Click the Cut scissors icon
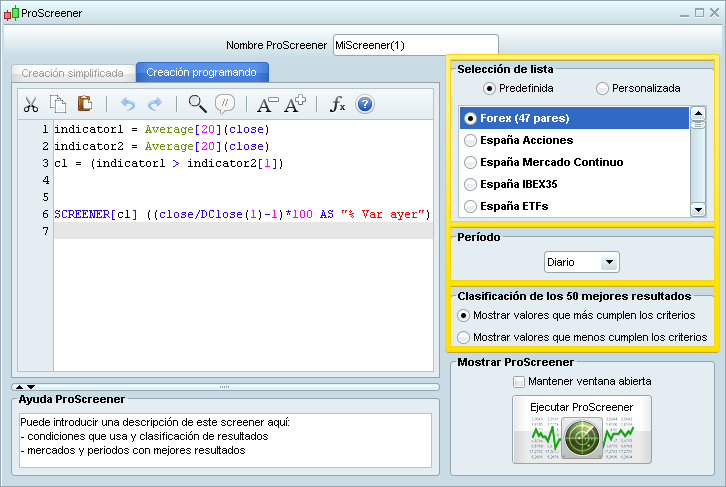 30,104
